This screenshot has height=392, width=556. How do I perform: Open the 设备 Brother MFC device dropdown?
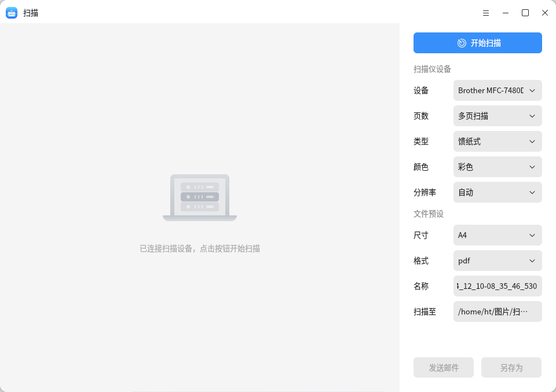(x=497, y=90)
